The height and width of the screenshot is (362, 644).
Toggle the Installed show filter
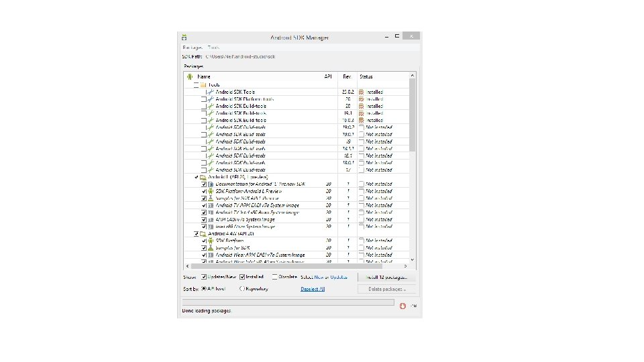click(x=242, y=277)
